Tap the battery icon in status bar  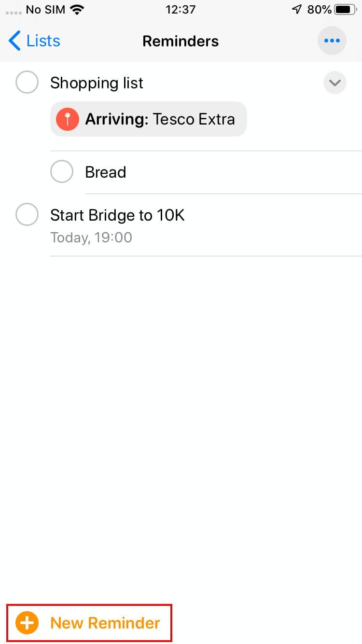tap(345, 10)
